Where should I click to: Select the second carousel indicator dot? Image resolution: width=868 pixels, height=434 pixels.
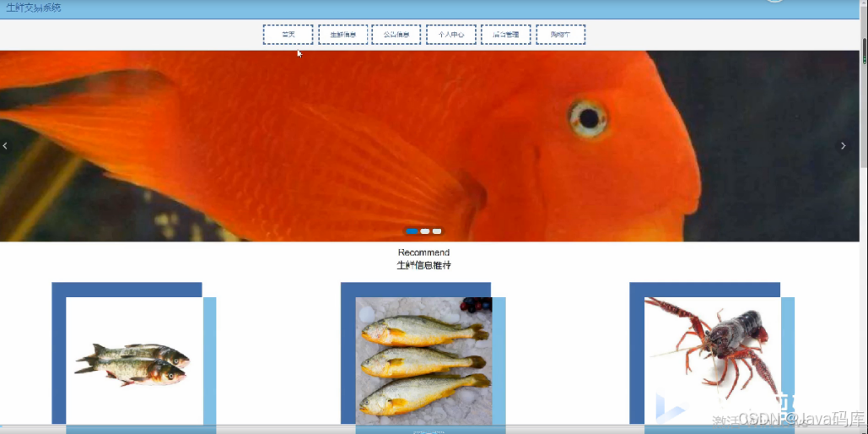[424, 231]
